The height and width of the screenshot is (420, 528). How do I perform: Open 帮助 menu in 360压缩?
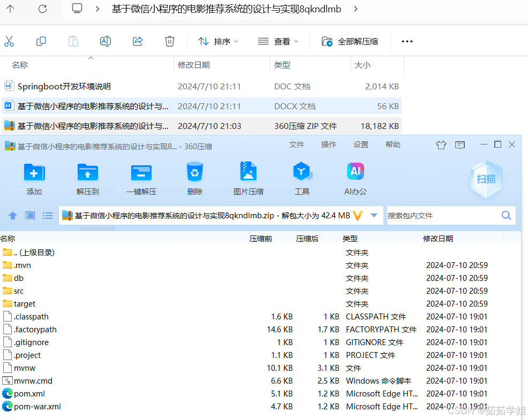(x=393, y=144)
